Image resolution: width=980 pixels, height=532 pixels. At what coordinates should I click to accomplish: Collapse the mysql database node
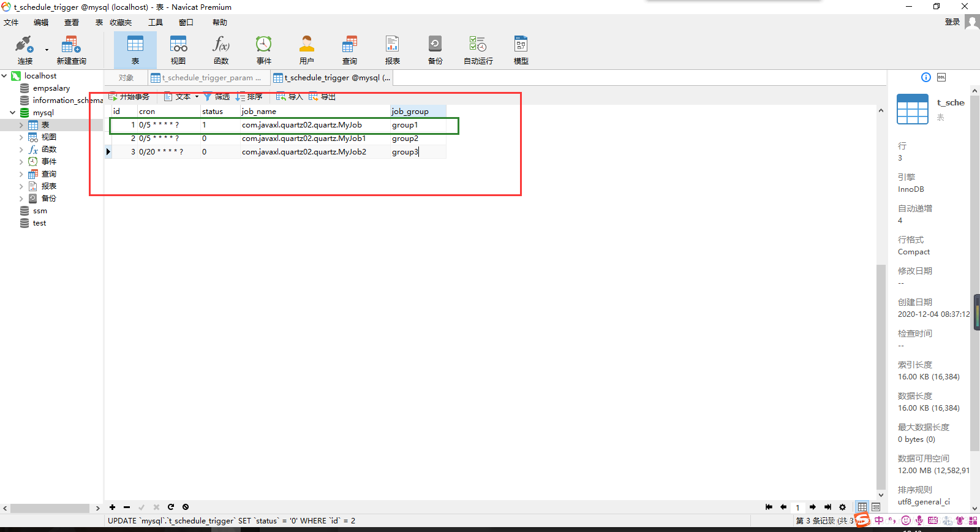click(x=13, y=113)
